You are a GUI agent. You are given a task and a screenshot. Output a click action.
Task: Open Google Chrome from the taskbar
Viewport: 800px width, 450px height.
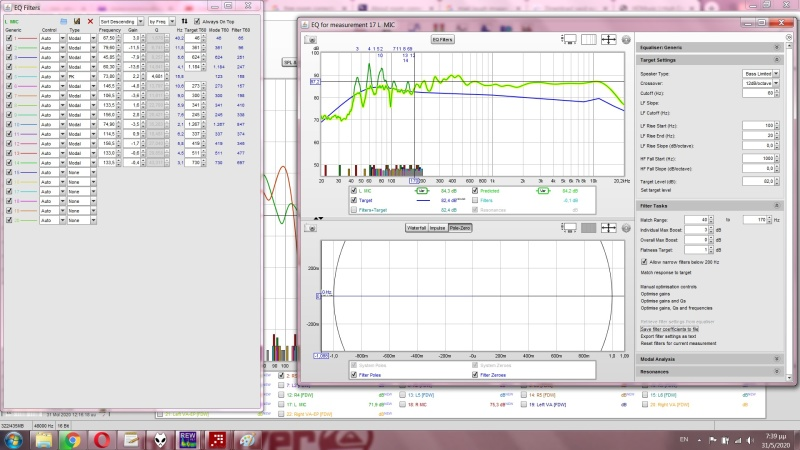[x=72, y=440]
